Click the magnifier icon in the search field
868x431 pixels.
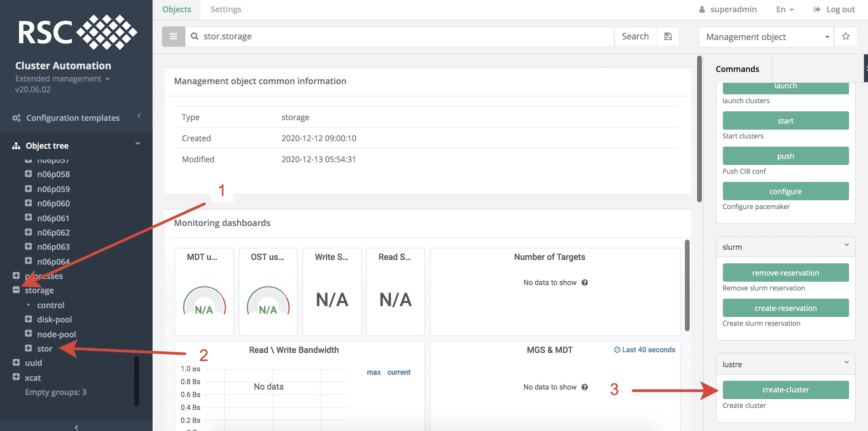[x=195, y=36]
